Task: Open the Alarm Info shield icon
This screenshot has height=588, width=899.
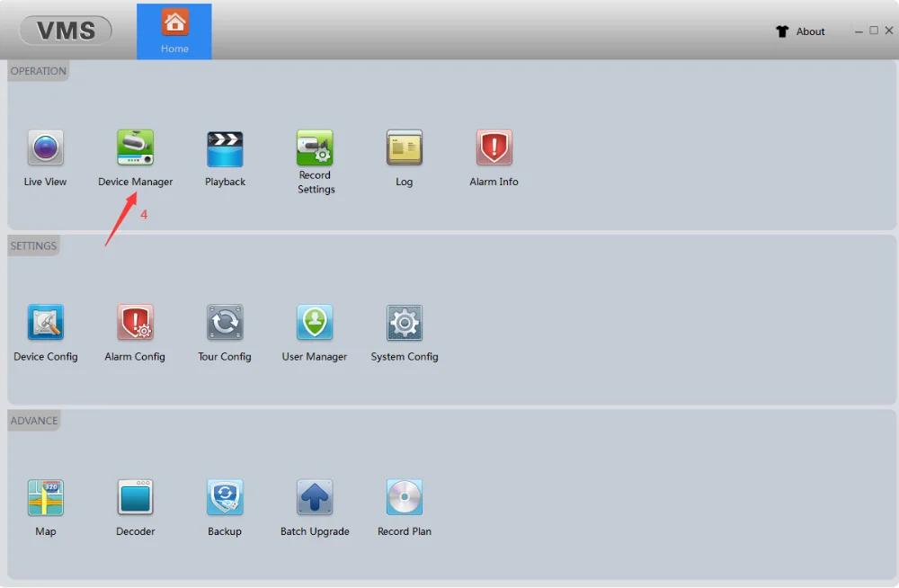Action: [x=494, y=147]
